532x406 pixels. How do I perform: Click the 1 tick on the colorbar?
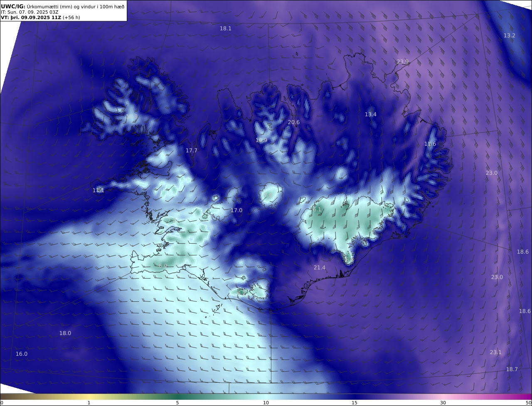[x=89, y=403]
